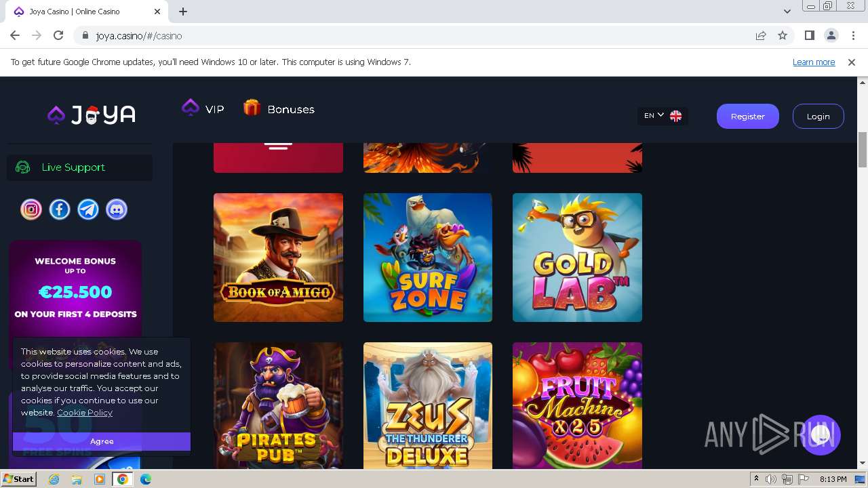Open the Pirates Pub game

click(278, 405)
